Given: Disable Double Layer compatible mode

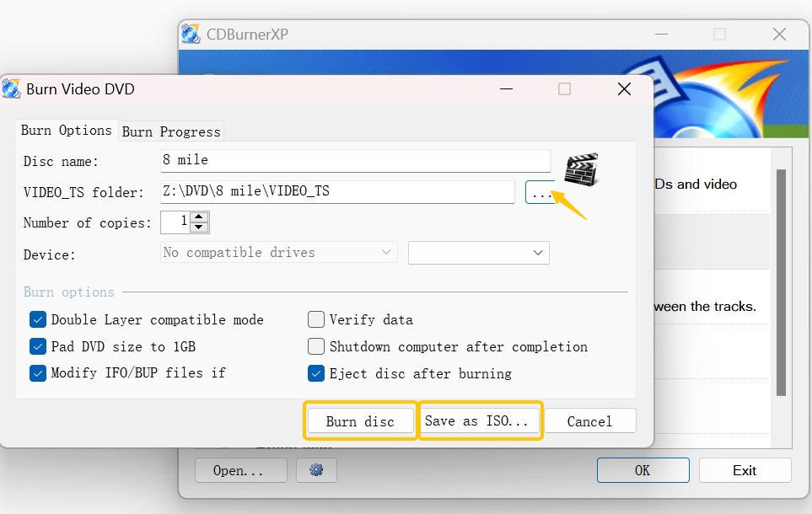Looking at the screenshot, I should (x=38, y=319).
